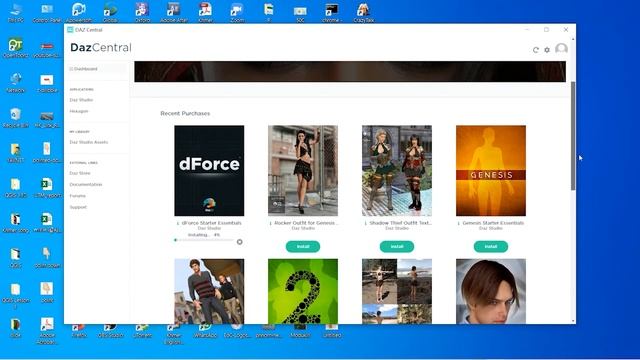Image resolution: width=640 pixels, height=360 pixels.
Task: Open the Rocker Outfit product thumbnail
Action: pos(303,171)
